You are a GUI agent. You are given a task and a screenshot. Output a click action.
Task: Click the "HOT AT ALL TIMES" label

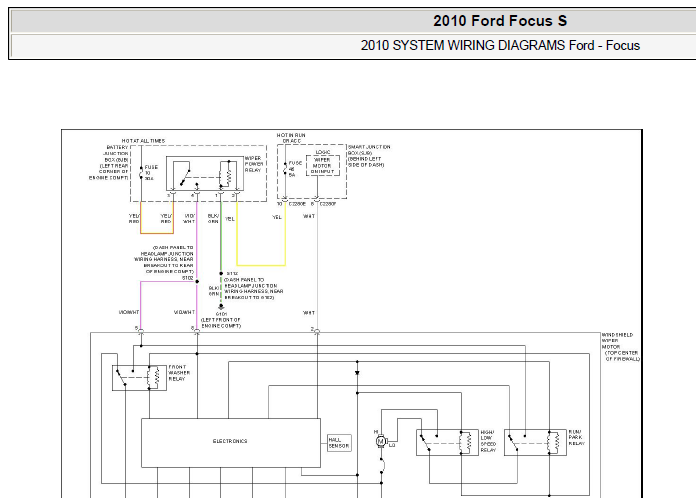(x=143, y=141)
